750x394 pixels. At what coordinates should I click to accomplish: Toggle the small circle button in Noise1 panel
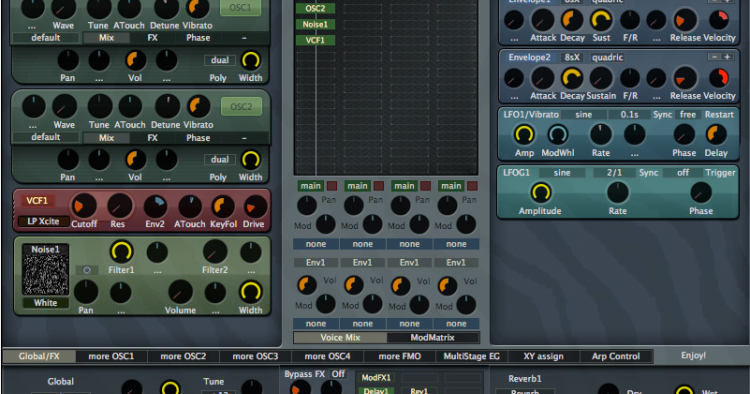coord(87,270)
